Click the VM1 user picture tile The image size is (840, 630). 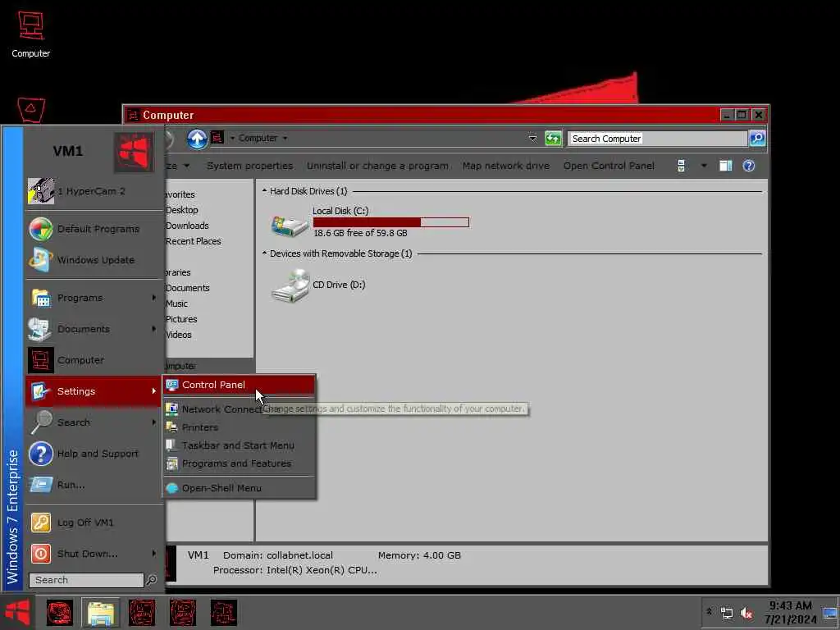point(134,152)
